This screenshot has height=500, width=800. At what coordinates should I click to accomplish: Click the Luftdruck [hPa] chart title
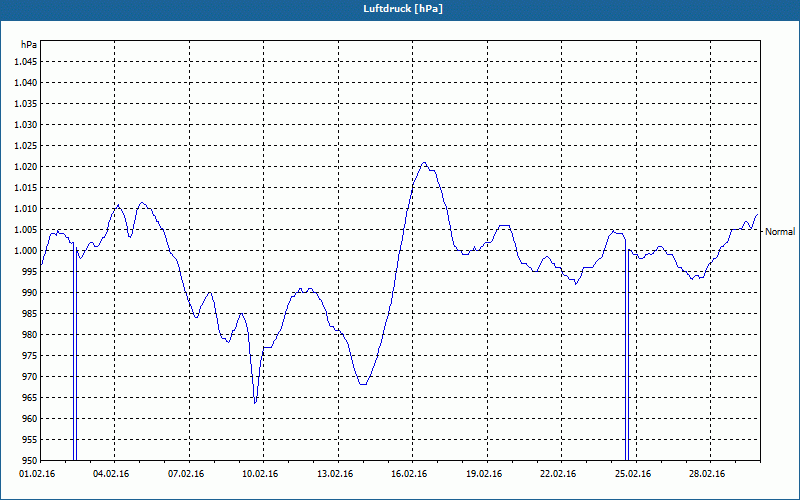pos(403,9)
